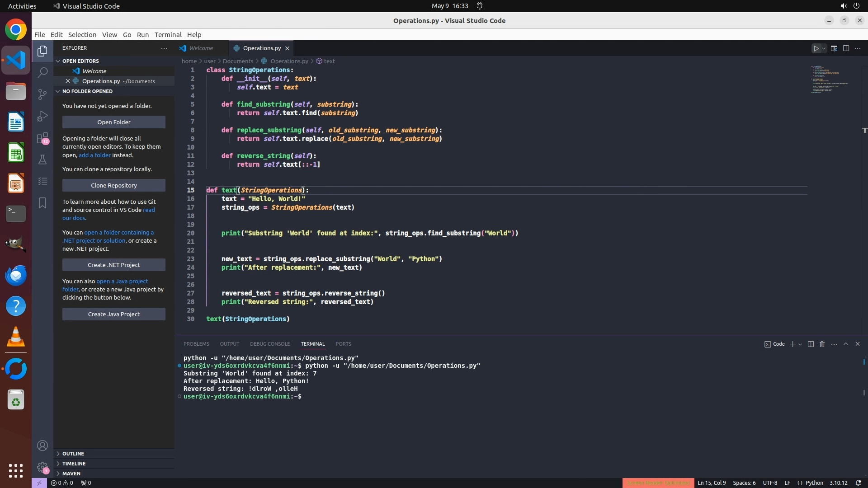Image resolution: width=868 pixels, height=488 pixels.
Task: Open the Search view in activity bar
Action: point(42,72)
